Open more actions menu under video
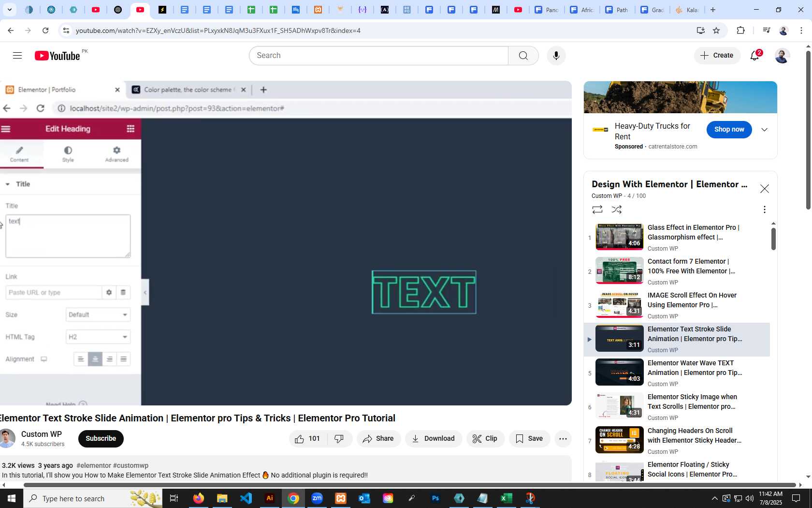This screenshot has width=812, height=508. pyautogui.click(x=563, y=439)
